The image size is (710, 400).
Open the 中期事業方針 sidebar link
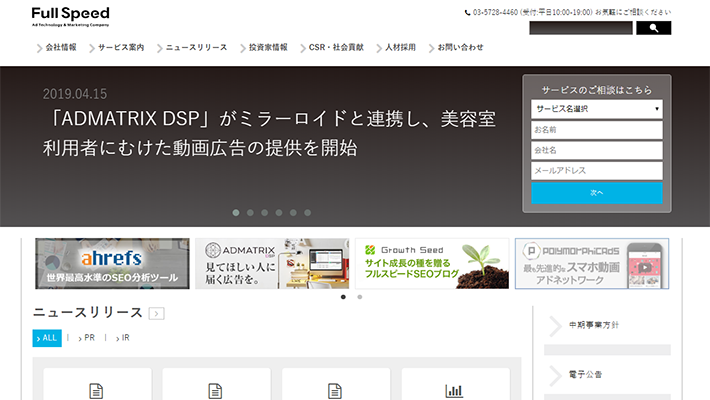[594, 325]
